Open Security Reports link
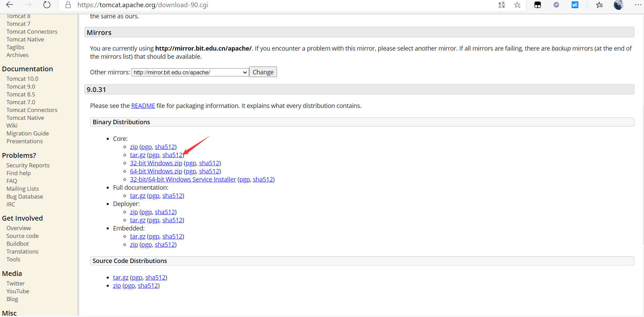 click(x=28, y=165)
